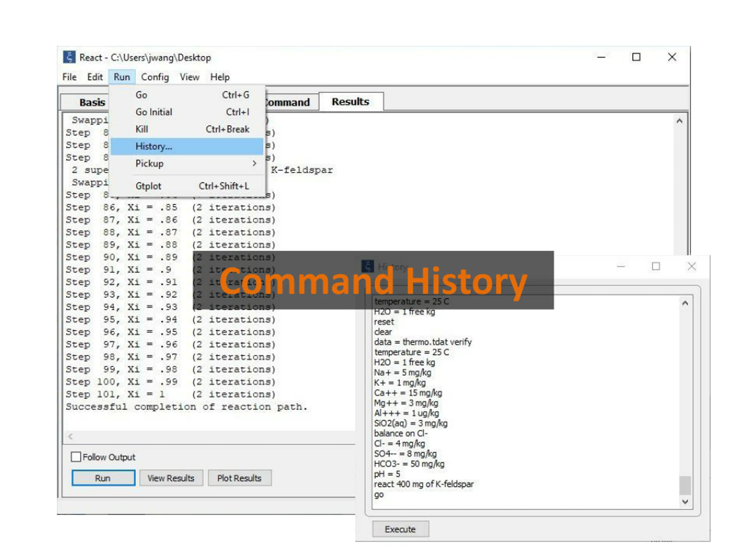Click the 'Step 87, Xi = .86' line

coord(171,220)
